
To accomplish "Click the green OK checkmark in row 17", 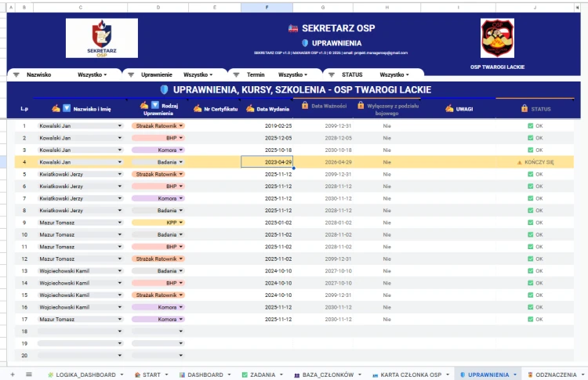I will tap(530, 320).
